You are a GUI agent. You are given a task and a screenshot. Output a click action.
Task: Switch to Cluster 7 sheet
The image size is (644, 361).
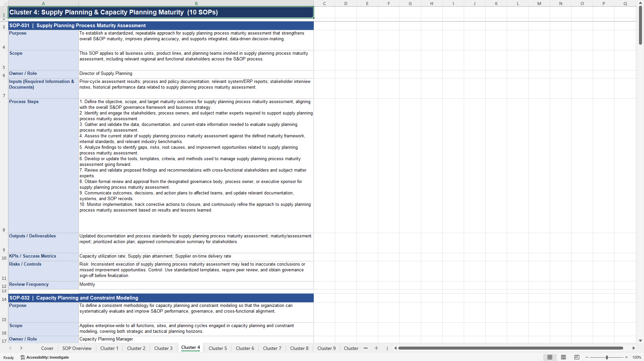272,348
